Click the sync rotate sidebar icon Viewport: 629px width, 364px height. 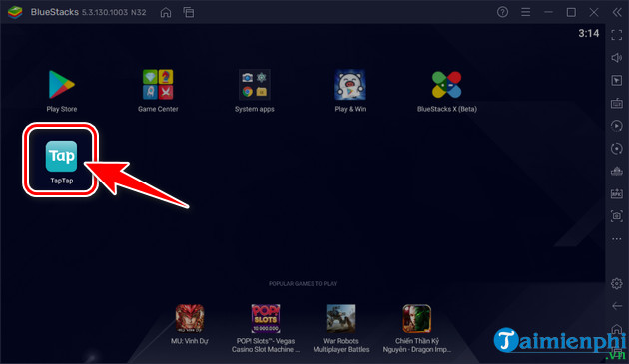tap(617, 149)
